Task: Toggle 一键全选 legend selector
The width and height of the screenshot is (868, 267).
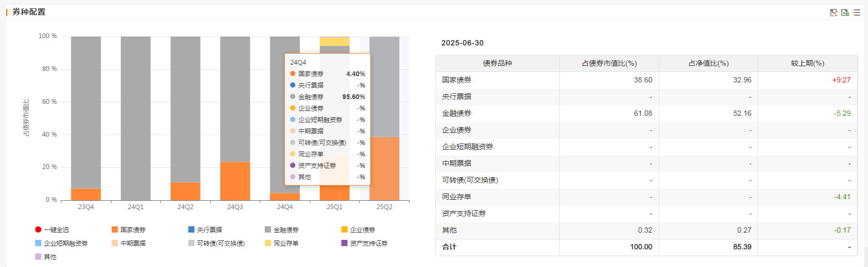Action: coord(52,229)
